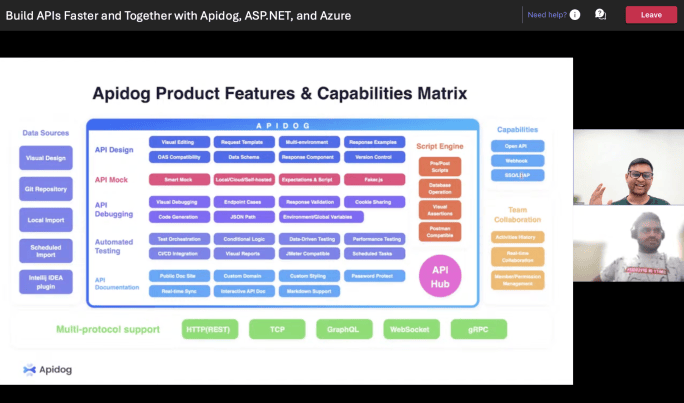Click the Expectations & Script box

309,180
